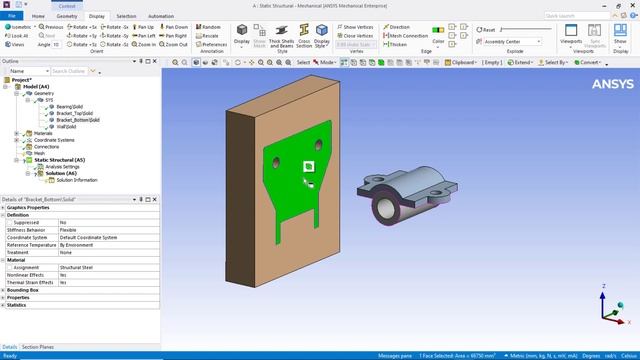Open Select By dropdown
Image resolution: width=640 pixels, height=360 pixels.
tap(553, 62)
